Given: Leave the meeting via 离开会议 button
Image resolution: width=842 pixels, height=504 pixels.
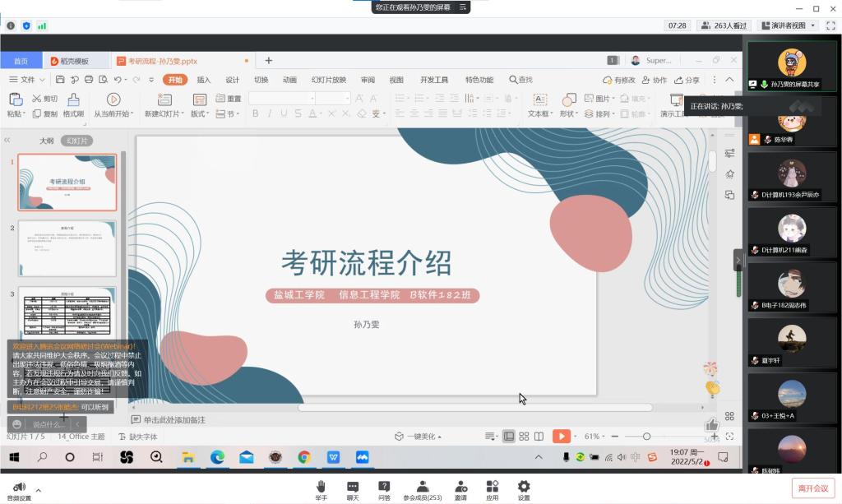Looking at the screenshot, I should tap(814, 488).
